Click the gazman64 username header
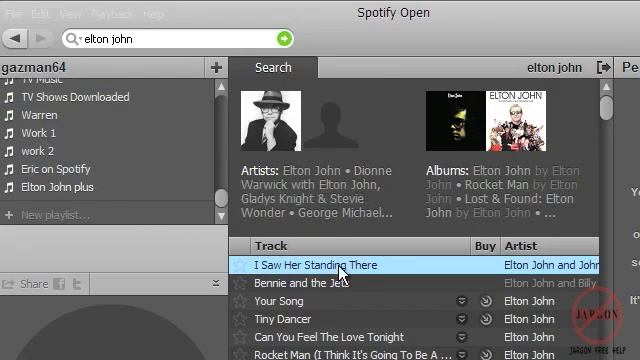Image resolution: width=640 pixels, height=360 pixels. tap(33, 68)
